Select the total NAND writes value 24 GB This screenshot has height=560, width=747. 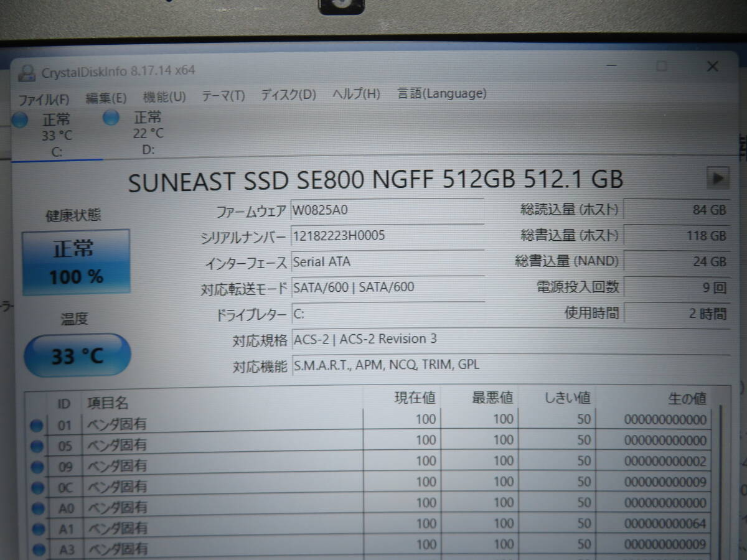pyautogui.click(x=676, y=262)
